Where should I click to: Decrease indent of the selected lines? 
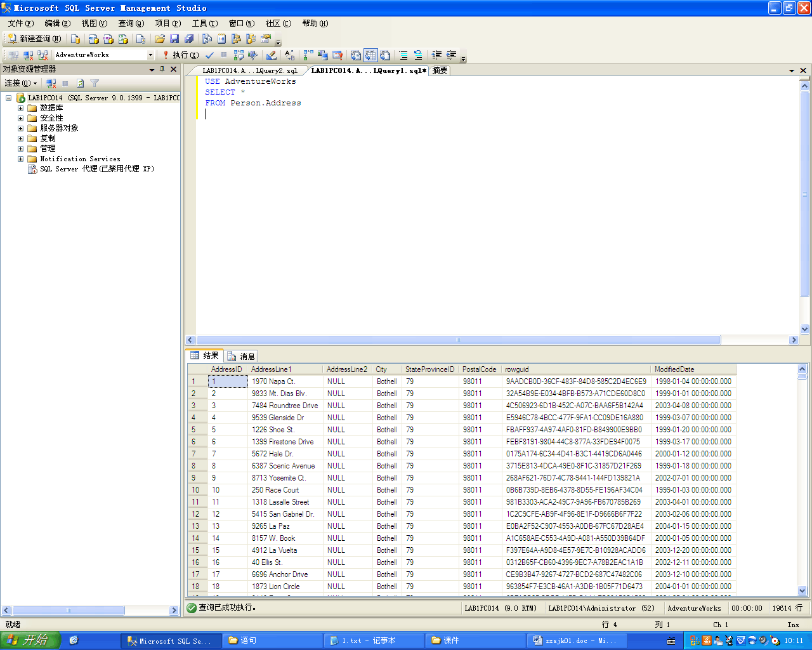tap(436, 55)
